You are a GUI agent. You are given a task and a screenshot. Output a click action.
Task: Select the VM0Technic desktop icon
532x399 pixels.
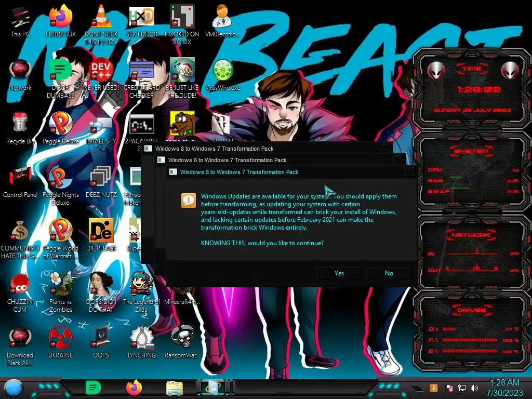coord(222,21)
